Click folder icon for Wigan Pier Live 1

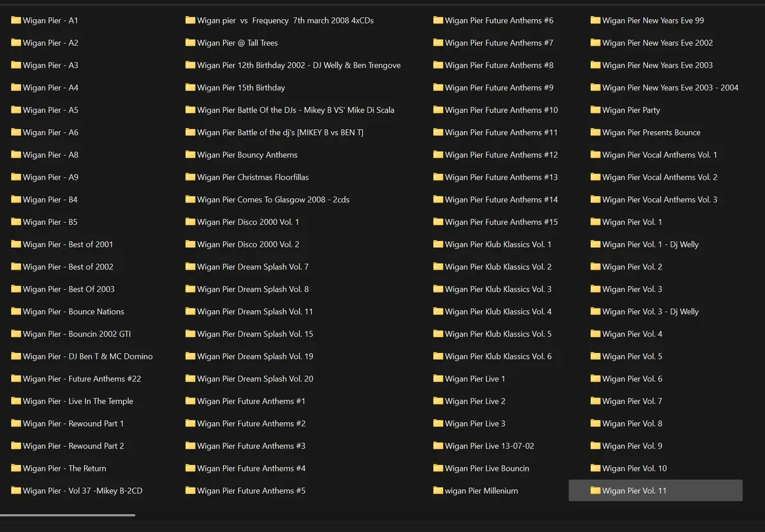[438, 378]
